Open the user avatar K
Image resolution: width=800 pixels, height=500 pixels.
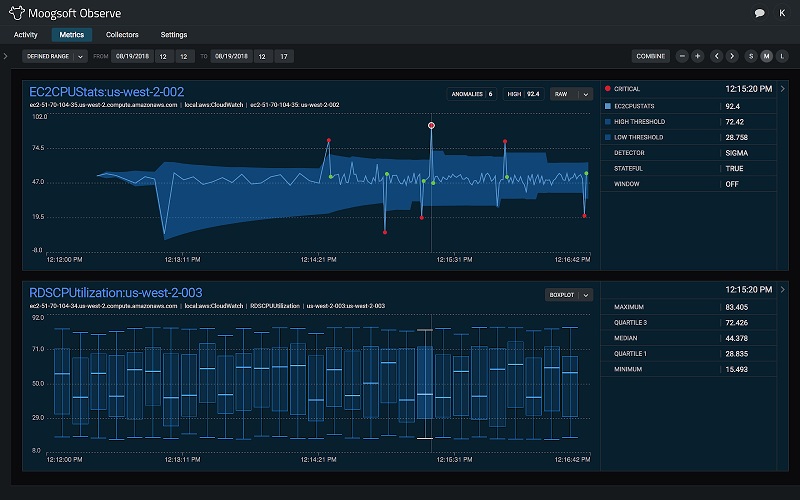pyautogui.click(x=783, y=13)
